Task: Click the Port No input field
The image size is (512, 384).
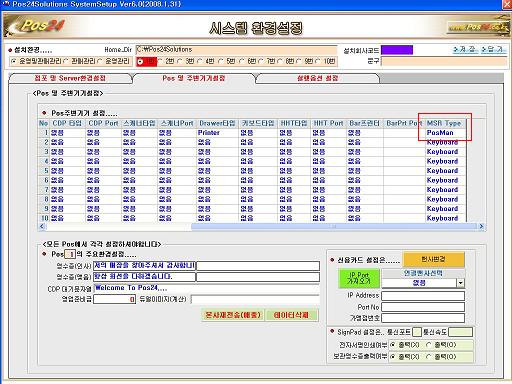Action: pos(423,307)
